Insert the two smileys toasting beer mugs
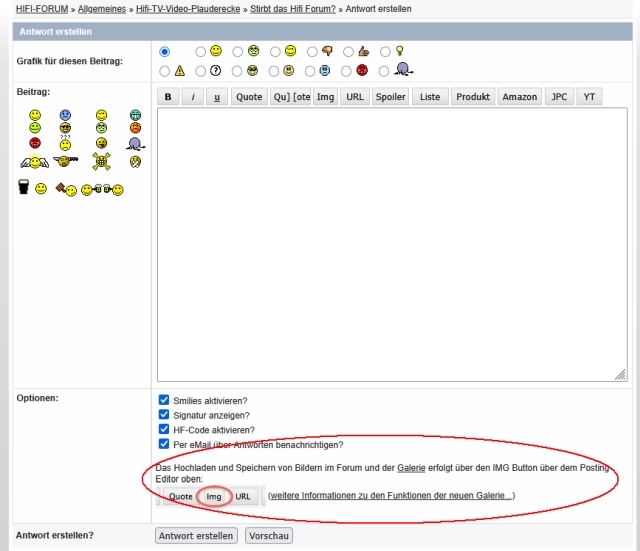The height and width of the screenshot is (551, 640). pos(102,190)
